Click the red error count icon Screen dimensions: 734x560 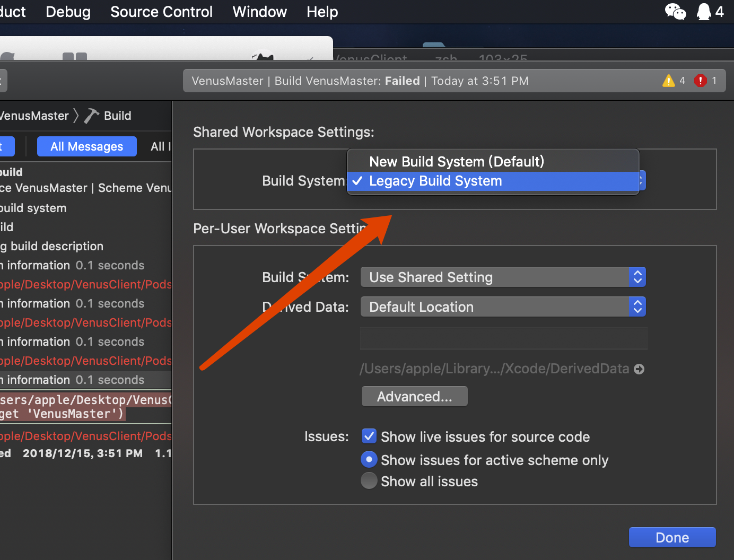701,81
